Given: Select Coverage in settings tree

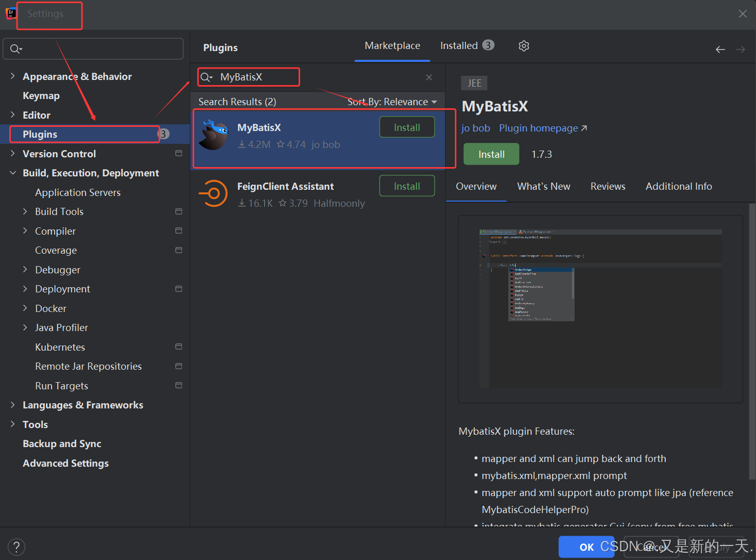Looking at the screenshot, I should pyautogui.click(x=56, y=250).
